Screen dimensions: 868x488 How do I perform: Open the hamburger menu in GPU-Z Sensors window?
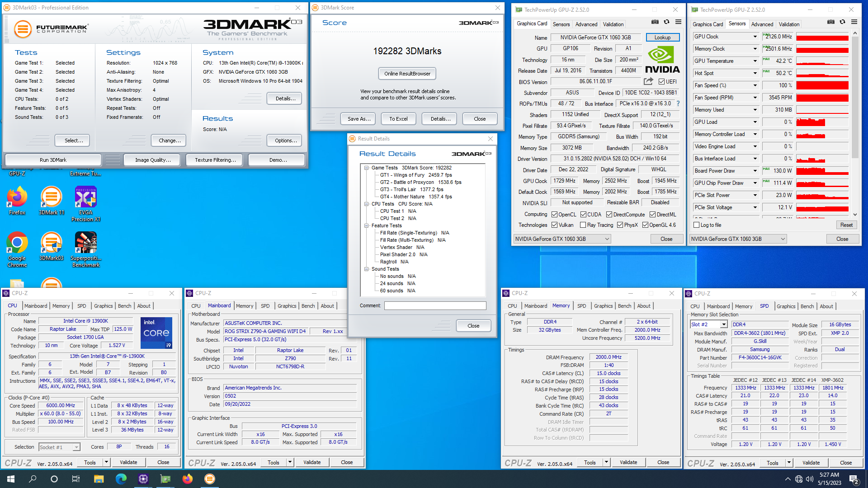tap(854, 22)
